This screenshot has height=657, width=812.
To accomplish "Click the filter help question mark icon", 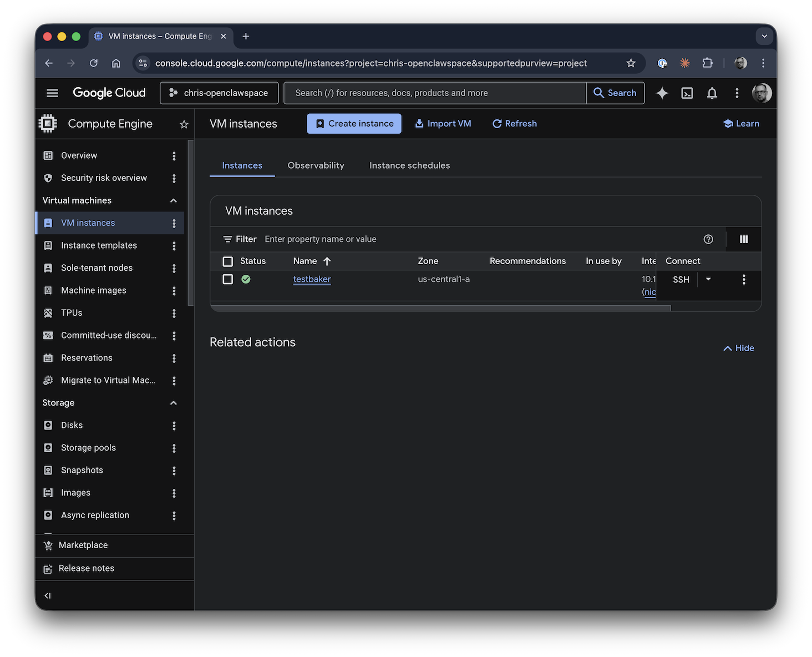I will [708, 239].
